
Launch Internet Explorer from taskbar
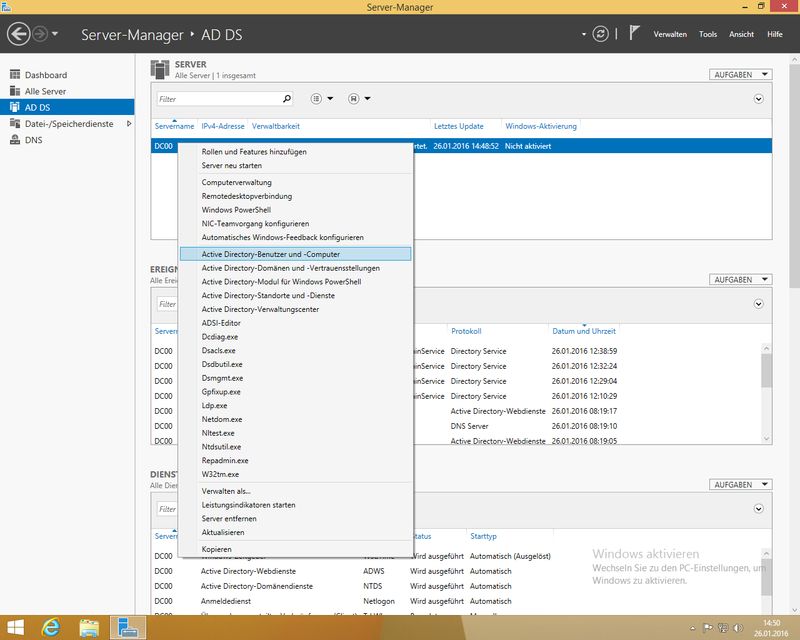[x=50, y=627]
